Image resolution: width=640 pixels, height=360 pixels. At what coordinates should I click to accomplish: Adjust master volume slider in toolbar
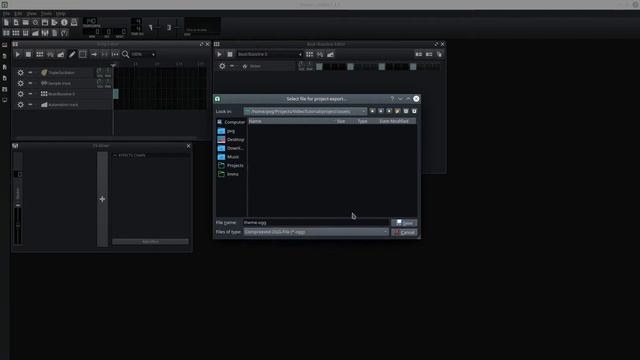(157, 26)
